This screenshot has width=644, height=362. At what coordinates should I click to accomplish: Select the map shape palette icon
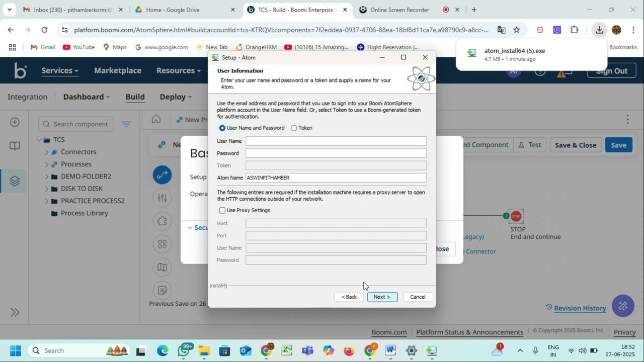pos(162,267)
